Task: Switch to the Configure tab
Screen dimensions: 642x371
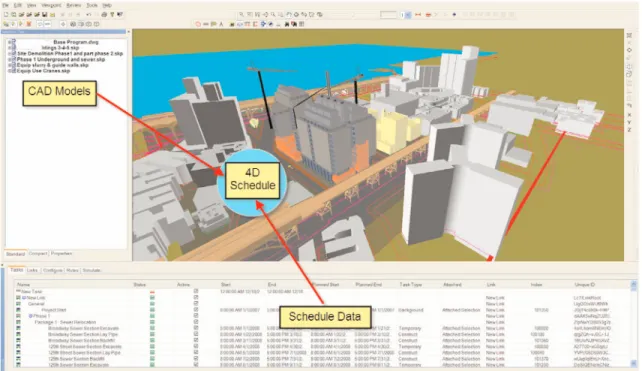Action: coord(53,270)
